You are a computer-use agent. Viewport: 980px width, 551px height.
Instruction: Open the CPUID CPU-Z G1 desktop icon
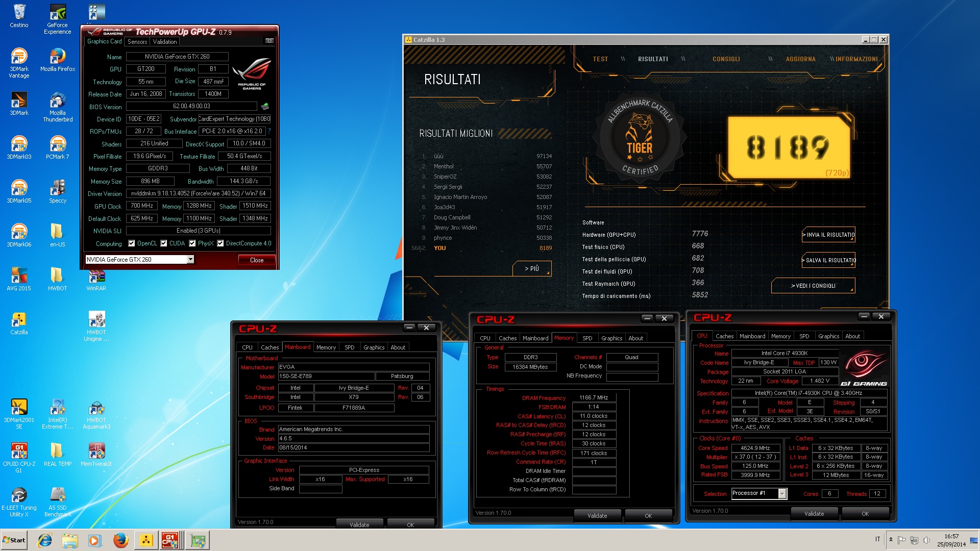click(x=19, y=458)
